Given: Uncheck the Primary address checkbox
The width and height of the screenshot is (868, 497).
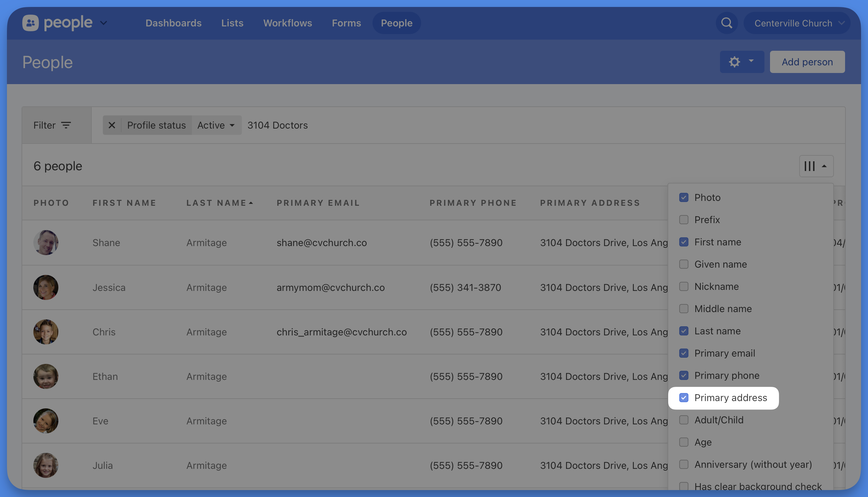Looking at the screenshot, I should coord(684,398).
